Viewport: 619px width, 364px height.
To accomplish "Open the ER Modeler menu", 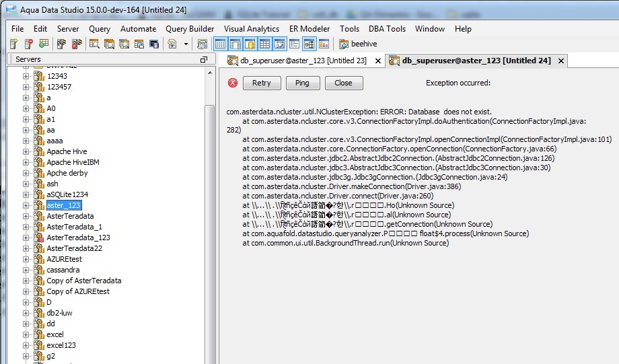I will [309, 29].
